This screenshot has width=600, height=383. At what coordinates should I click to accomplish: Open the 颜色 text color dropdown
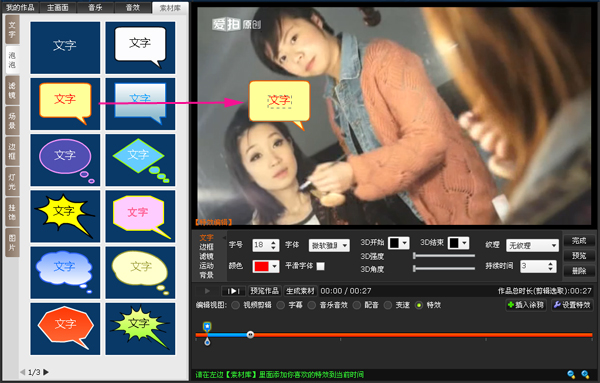(x=266, y=266)
